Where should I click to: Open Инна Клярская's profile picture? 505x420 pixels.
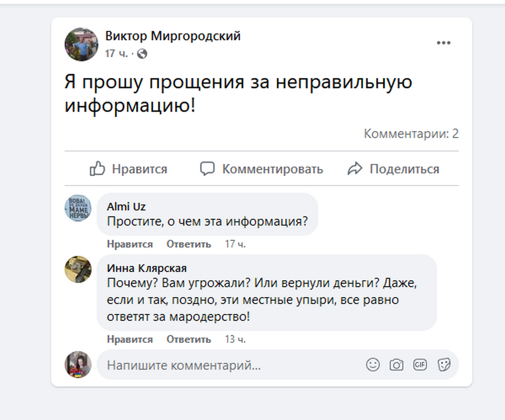click(x=78, y=269)
